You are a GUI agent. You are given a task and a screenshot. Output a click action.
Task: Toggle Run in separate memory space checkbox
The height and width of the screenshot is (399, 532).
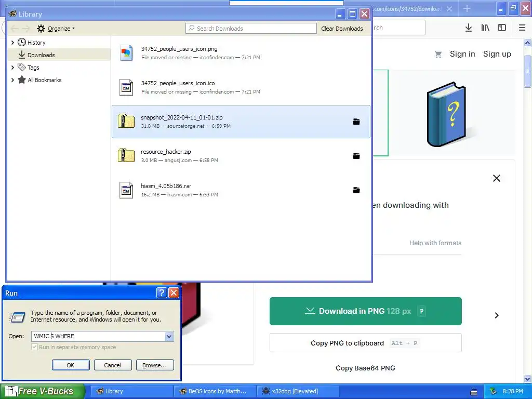34,347
